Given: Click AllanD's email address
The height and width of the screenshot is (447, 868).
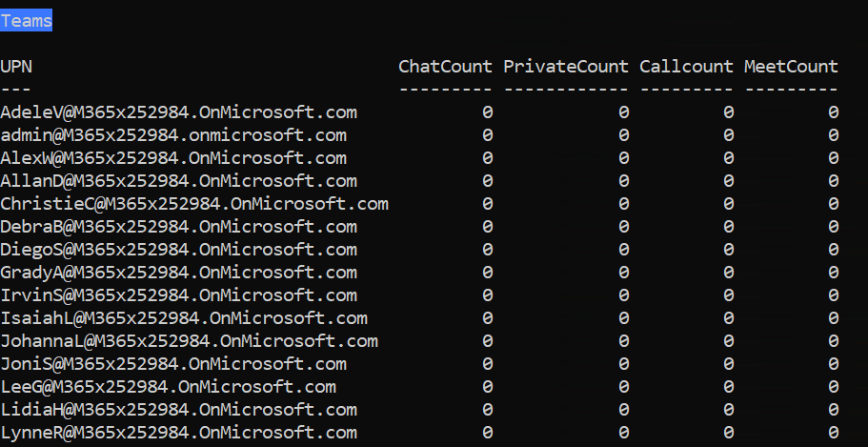Looking at the screenshot, I should click(x=178, y=181).
